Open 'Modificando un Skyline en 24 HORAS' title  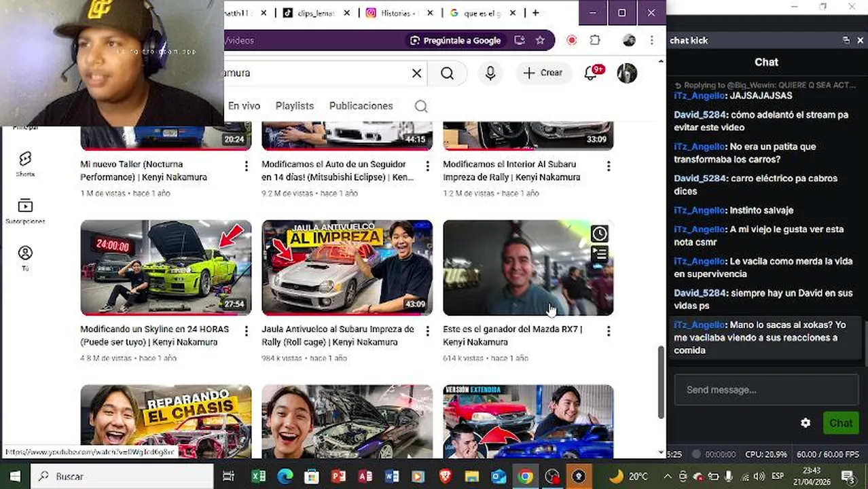coord(154,336)
